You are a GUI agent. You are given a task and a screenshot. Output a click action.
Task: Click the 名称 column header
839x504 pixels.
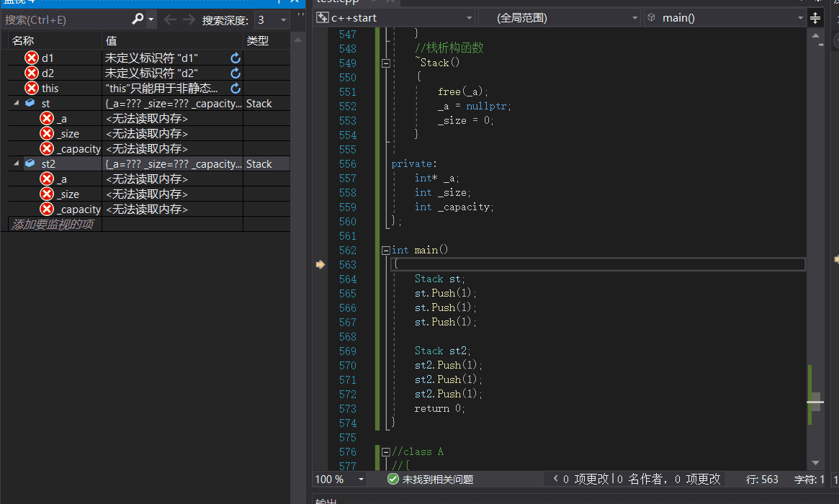tap(23, 41)
